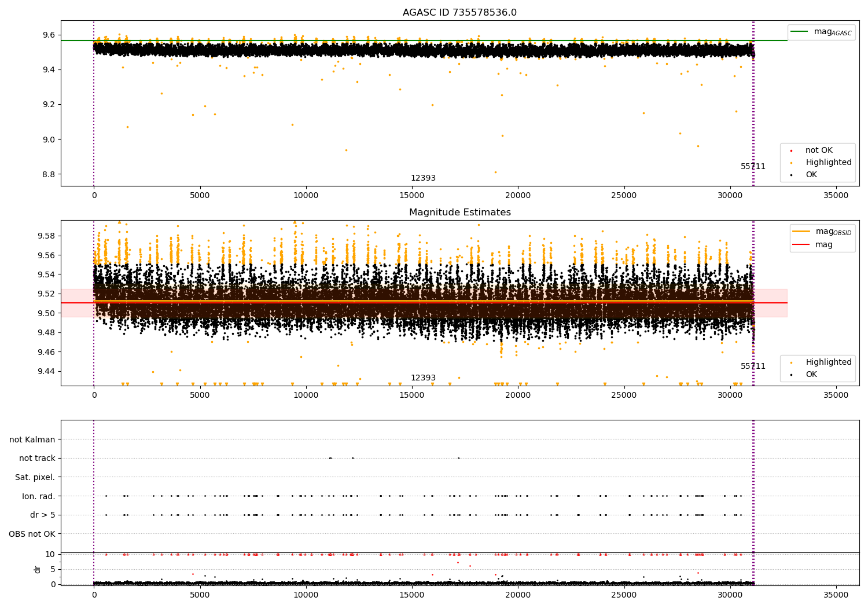868x608 pixels.
Task: Click the '12393' annotation in the middle plot
Action: point(423,378)
